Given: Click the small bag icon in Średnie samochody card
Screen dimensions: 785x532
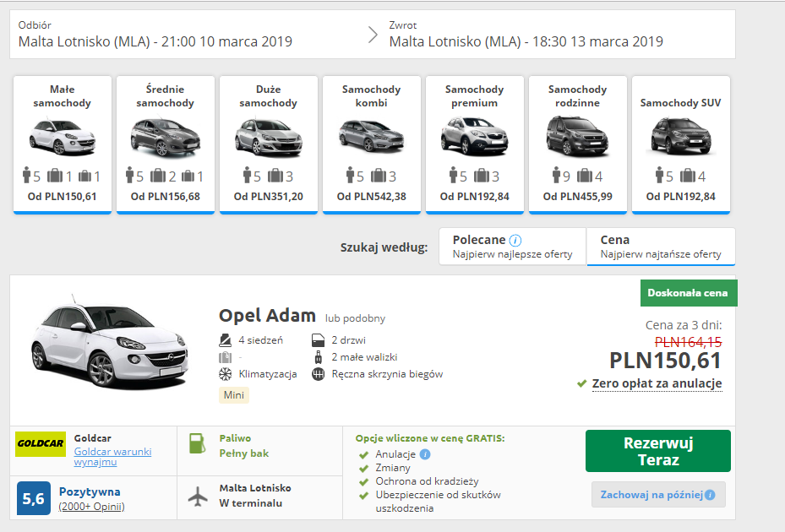Looking at the screenshot, I should coord(188,176).
